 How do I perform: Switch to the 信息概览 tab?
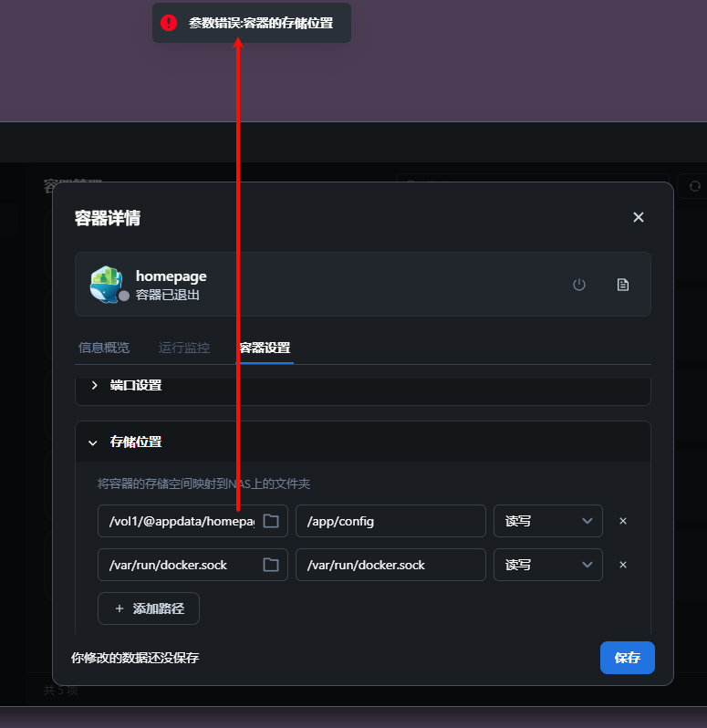tap(103, 348)
